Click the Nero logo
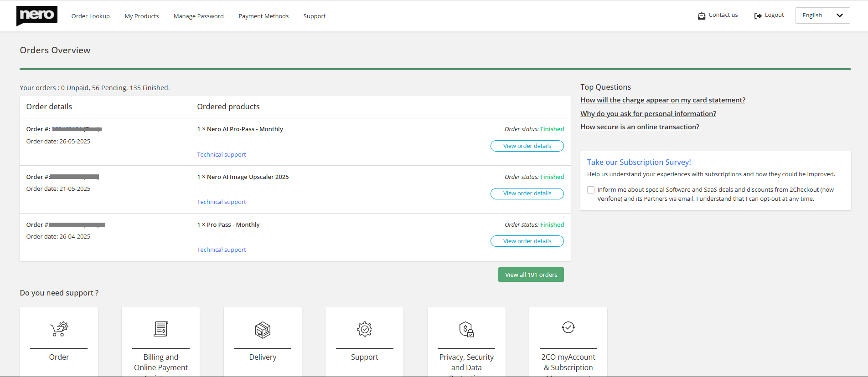This screenshot has height=377, width=868. click(37, 16)
